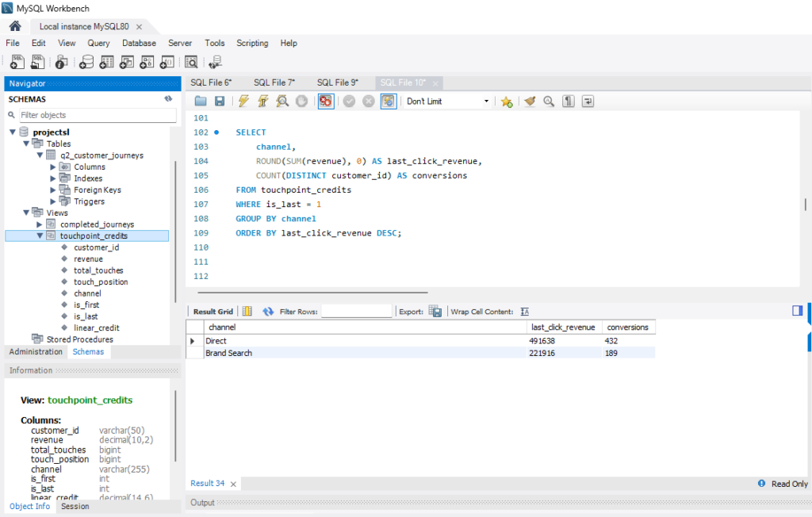This screenshot has width=812, height=517.
Task: Switch to SQL File 9 tab
Action: [337, 82]
